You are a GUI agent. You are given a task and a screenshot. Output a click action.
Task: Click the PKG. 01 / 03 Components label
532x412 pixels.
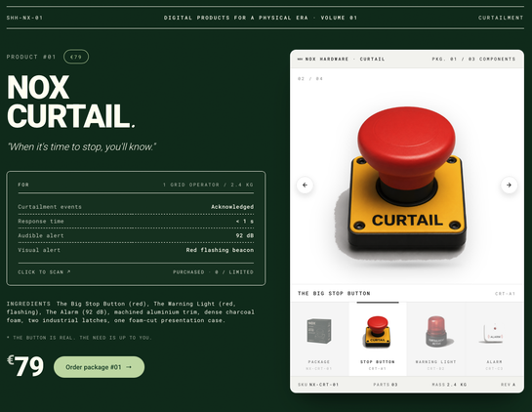pyautogui.click(x=473, y=59)
